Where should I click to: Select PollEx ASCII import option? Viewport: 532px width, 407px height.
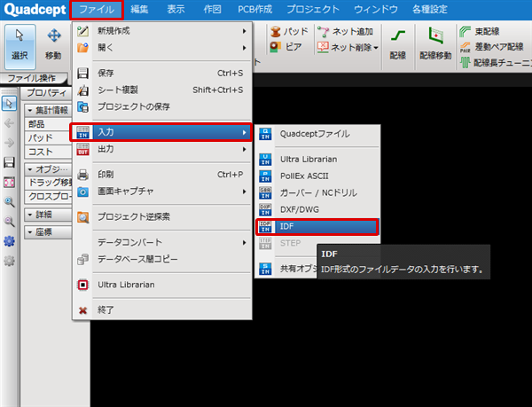[317, 176]
